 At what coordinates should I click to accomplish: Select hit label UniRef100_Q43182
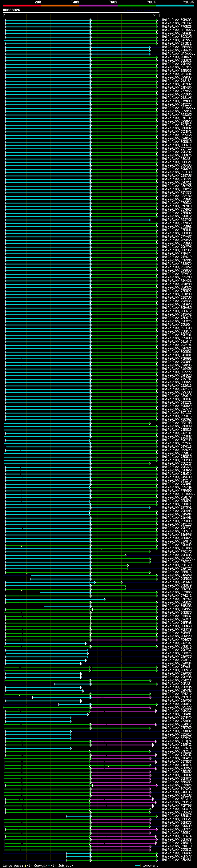177,81
